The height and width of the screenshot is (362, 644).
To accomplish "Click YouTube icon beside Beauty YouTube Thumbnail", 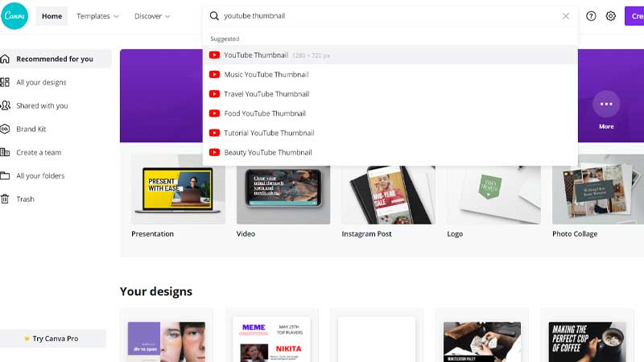I will (x=214, y=152).
